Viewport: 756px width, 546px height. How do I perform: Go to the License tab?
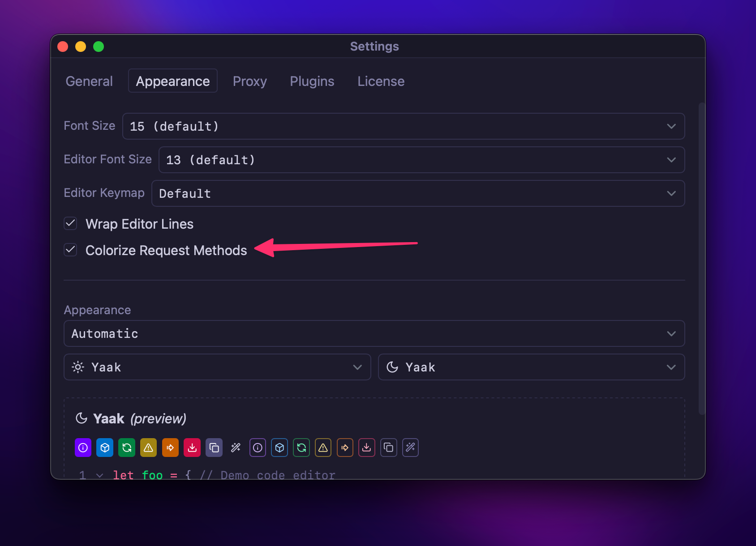click(x=381, y=81)
